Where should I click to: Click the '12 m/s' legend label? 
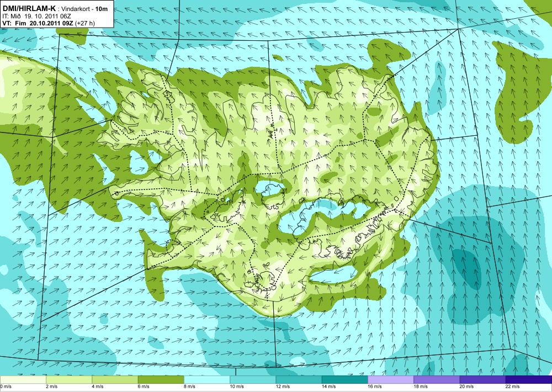point(283,386)
